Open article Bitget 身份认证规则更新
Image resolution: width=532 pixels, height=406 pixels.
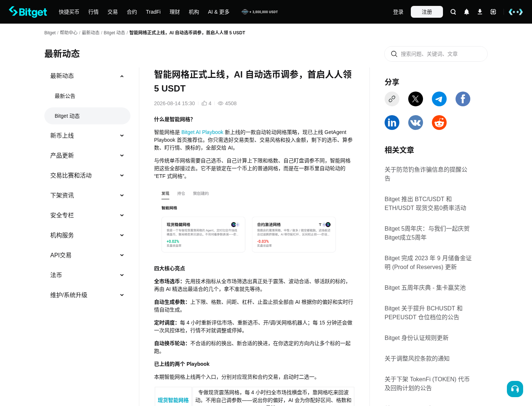point(416,338)
